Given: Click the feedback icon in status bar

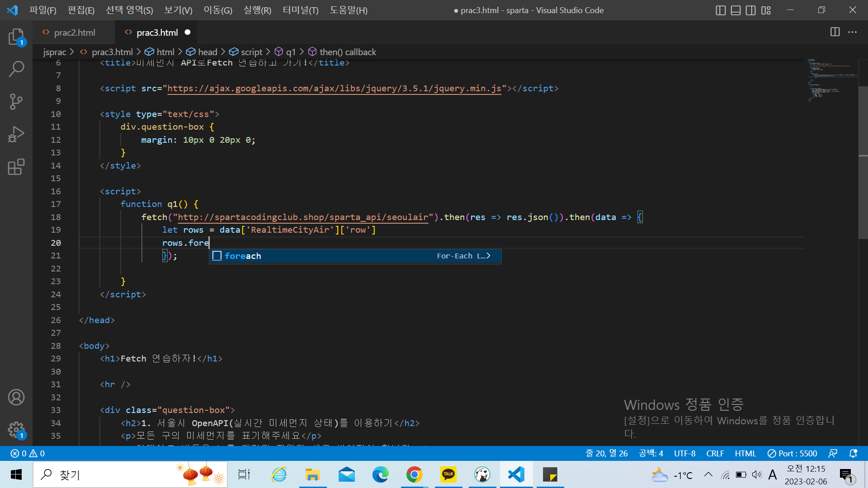Looking at the screenshot, I should (x=833, y=453).
